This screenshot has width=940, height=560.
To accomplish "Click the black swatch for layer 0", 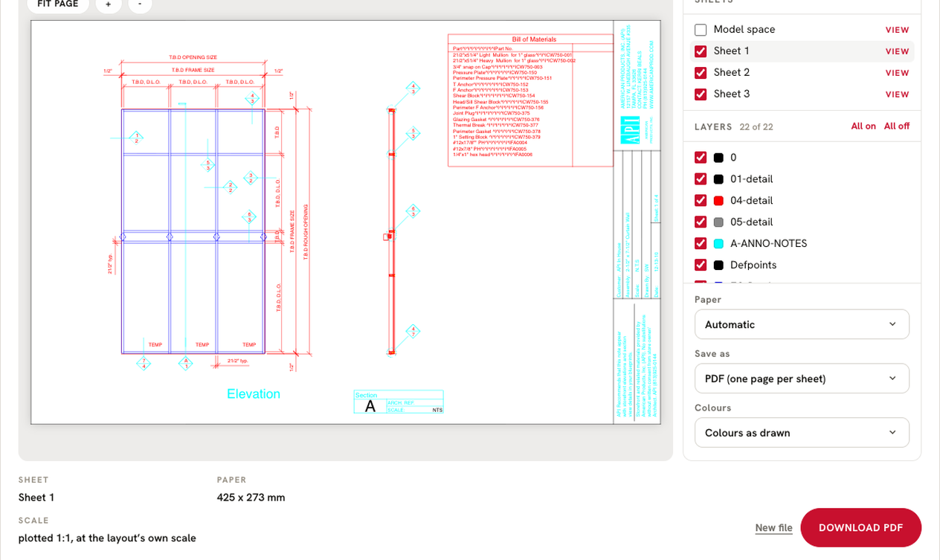I will click(x=718, y=158).
